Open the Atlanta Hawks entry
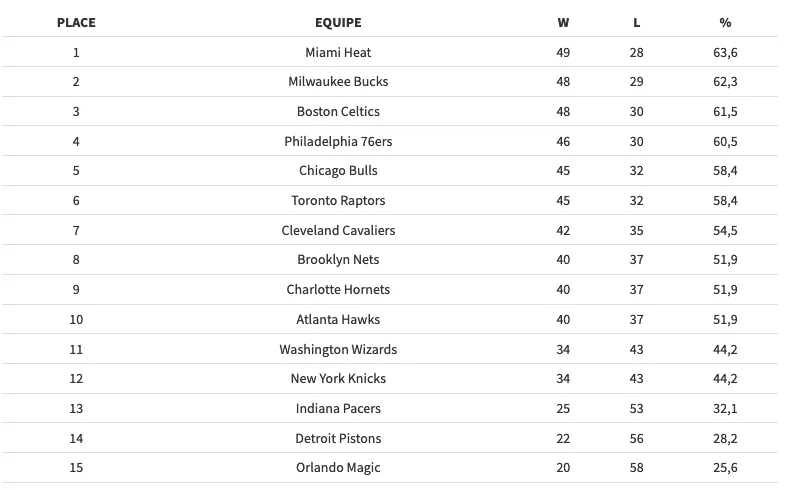 [338, 319]
